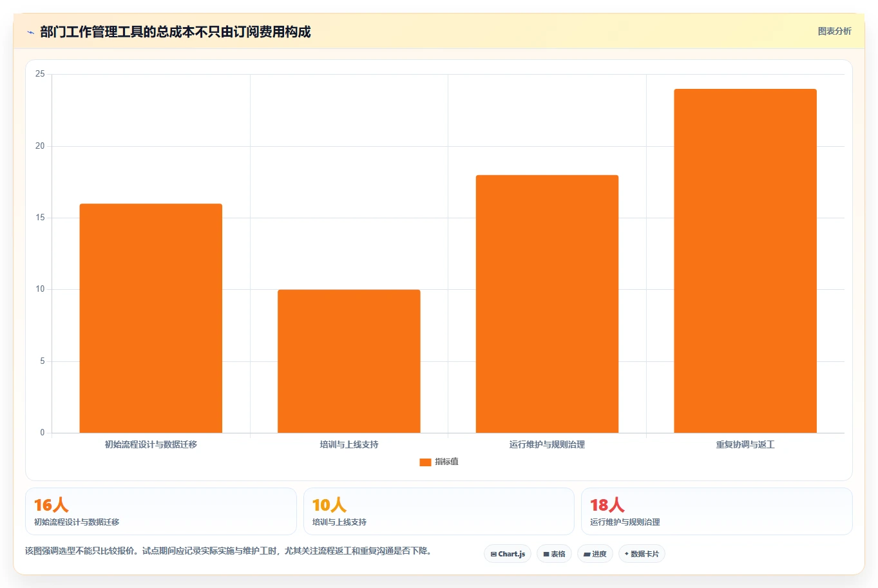Click the small icon before the chart title

30,32
